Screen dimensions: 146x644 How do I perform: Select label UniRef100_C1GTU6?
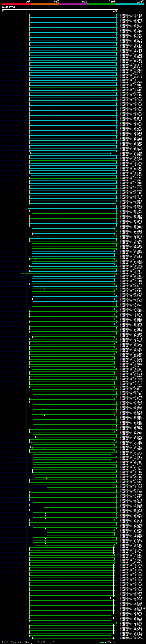(131, 251)
